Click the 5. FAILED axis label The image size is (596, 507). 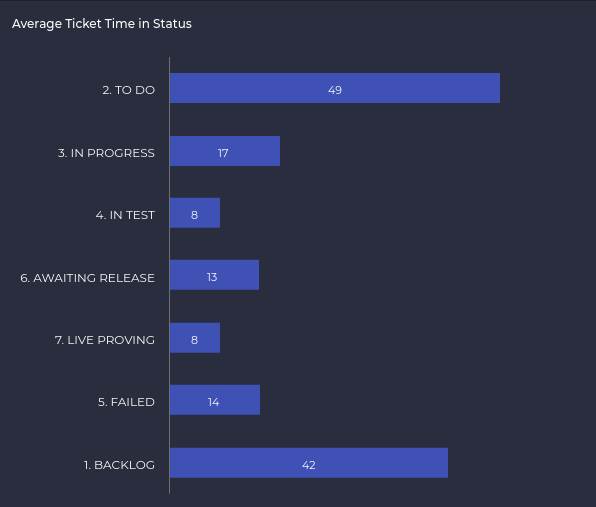coord(126,402)
